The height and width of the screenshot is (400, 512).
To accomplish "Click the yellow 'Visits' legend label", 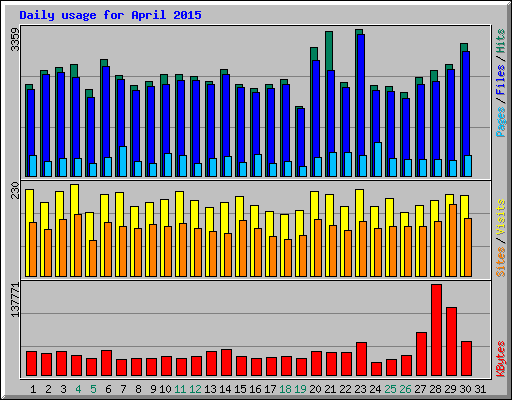I will click(500, 217).
